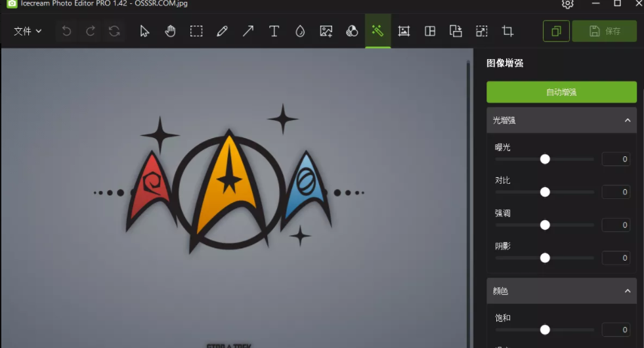Click the 阴影 slider handle

[545, 257]
